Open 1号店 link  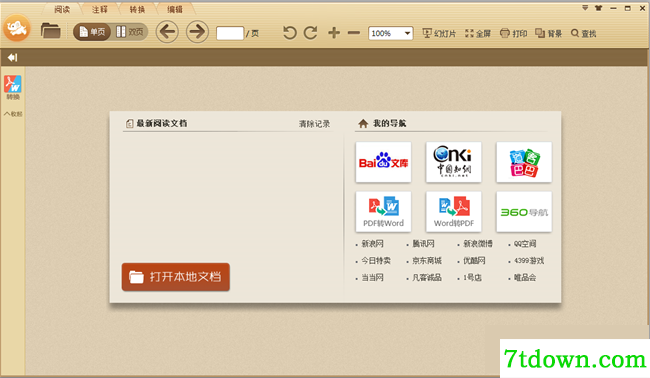point(472,278)
